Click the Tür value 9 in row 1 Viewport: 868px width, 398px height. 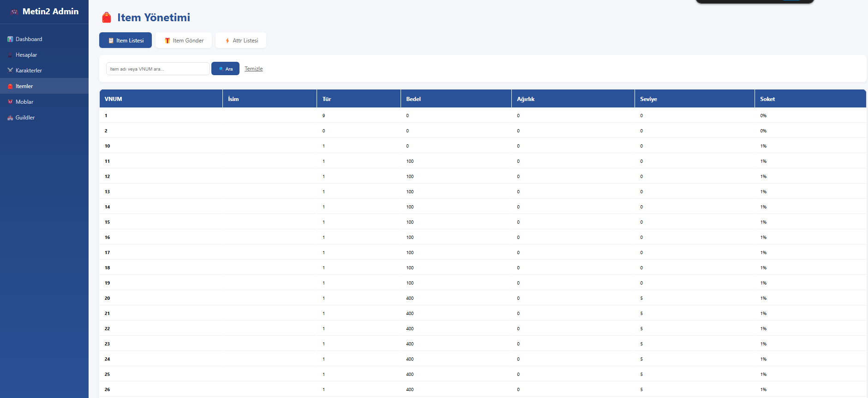(323, 116)
